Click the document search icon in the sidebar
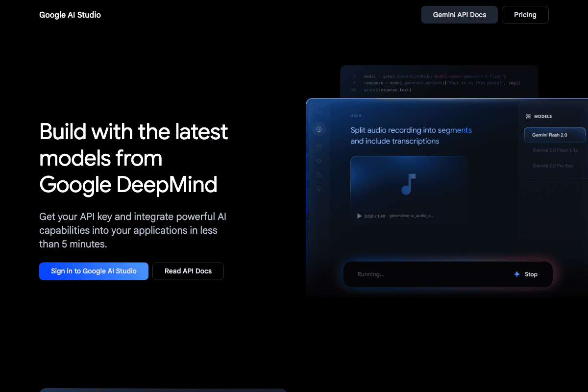Viewport: 588px width, 392px height. pos(319,175)
